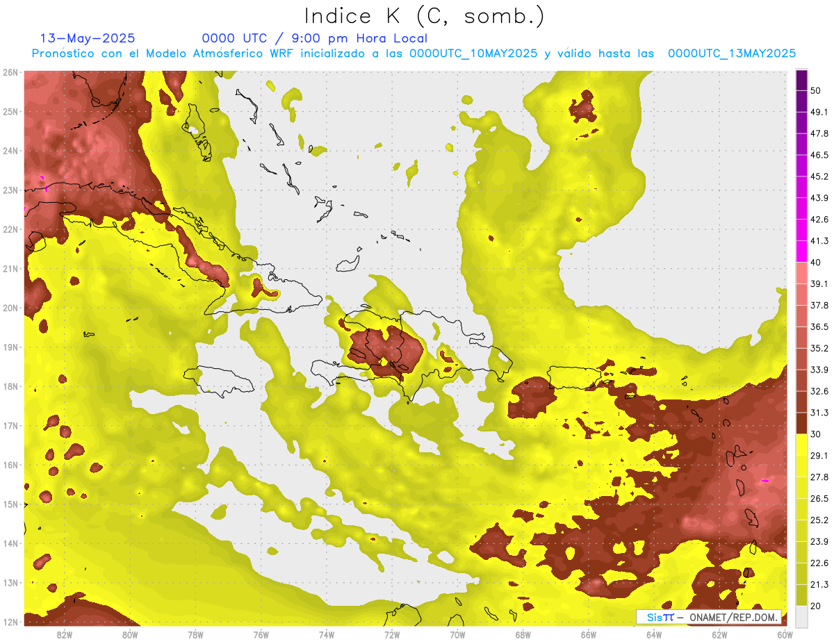The image size is (834, 644).
Task: Select the date label "13-May-2025"
Action: (x=88, y=38)
